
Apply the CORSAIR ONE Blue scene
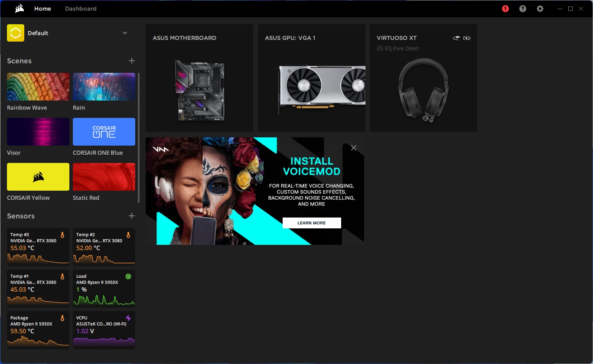pyautogui.click(x=104, y=132)
